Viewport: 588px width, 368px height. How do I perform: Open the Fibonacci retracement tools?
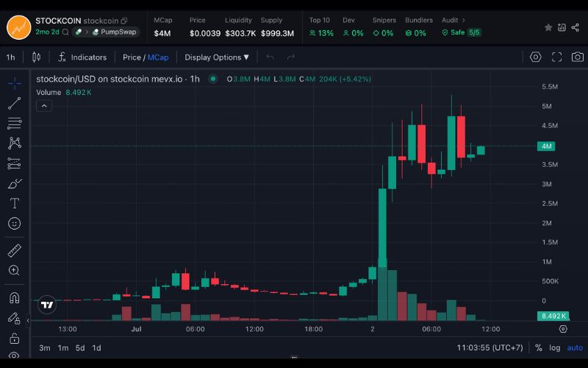(14, 123)
